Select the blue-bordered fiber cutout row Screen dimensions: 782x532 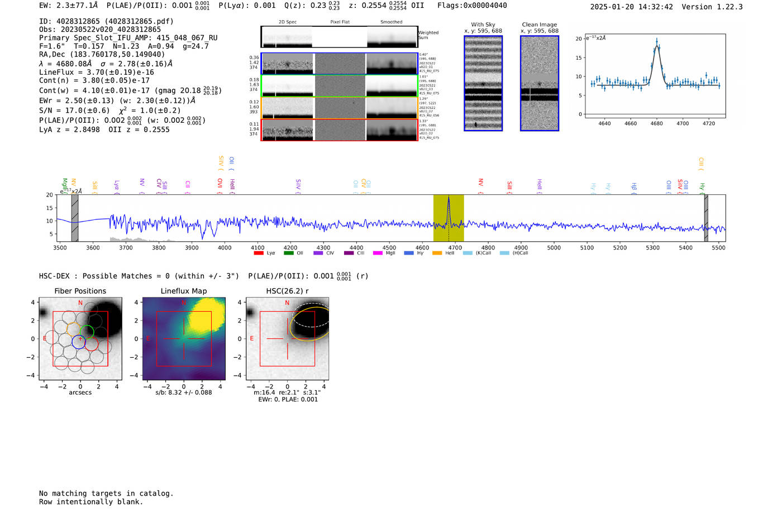click(x=339, y=64)
